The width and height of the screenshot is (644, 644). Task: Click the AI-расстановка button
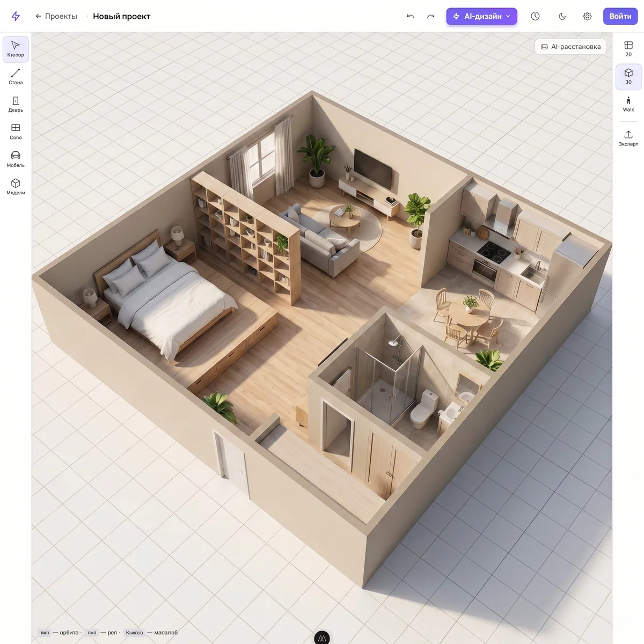click(570, 47)
